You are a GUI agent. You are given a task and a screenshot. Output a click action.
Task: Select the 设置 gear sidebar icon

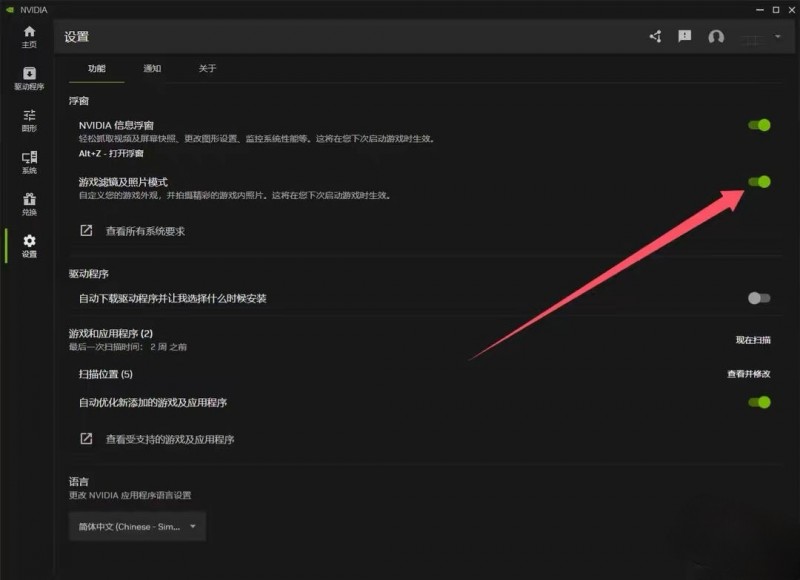click(29, 246)
